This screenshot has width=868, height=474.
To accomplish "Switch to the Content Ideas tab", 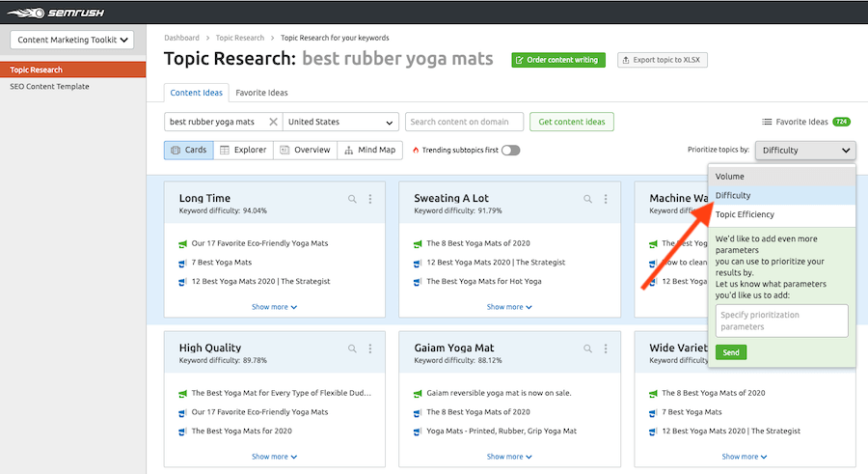I will tap(196, 93).
